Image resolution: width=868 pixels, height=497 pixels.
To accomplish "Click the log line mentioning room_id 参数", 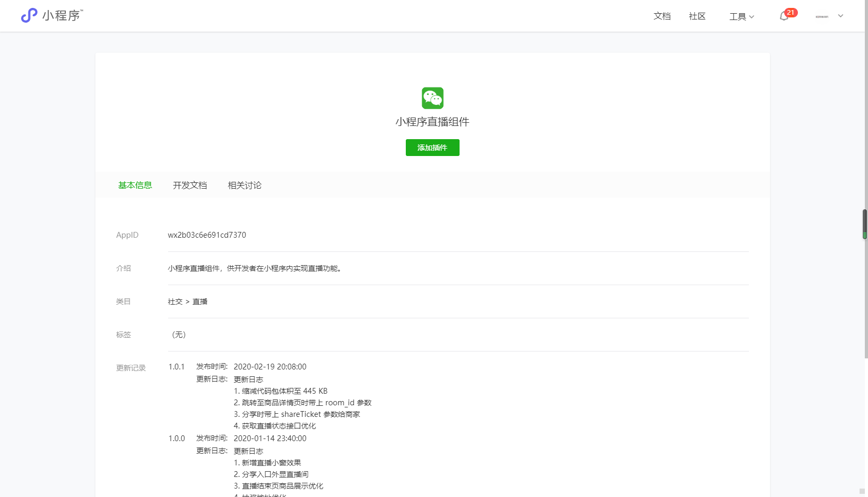I will coord(303,403).
